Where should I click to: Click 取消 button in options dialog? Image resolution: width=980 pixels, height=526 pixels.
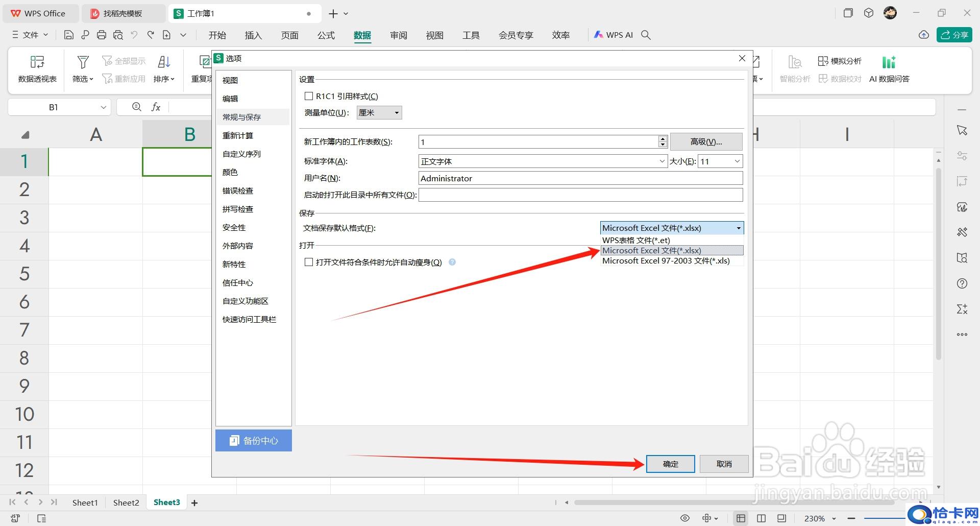[x=724, y=464]
